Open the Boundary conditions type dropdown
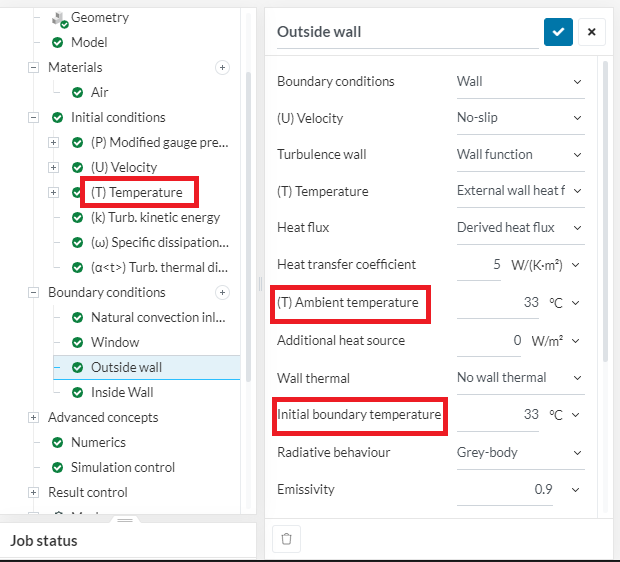 pyautogui.click(x=519, y=81)
